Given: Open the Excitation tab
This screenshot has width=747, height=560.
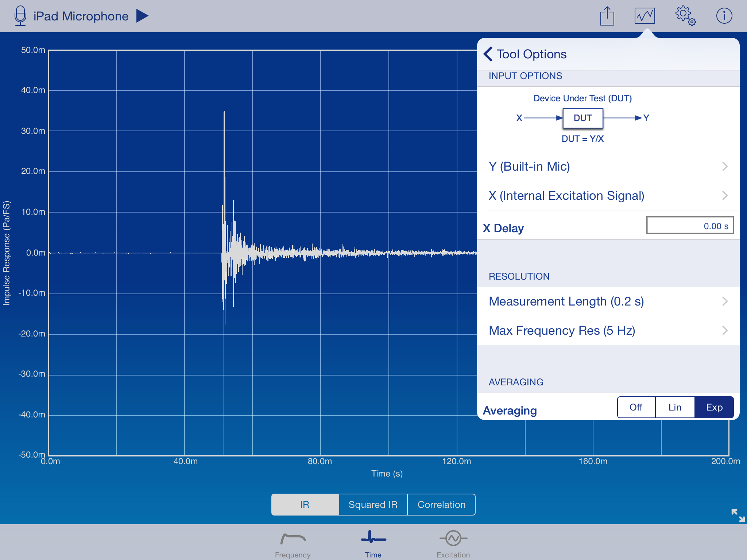Looking at the screenshot, I should pyautogui.click(x=453, y=544).
